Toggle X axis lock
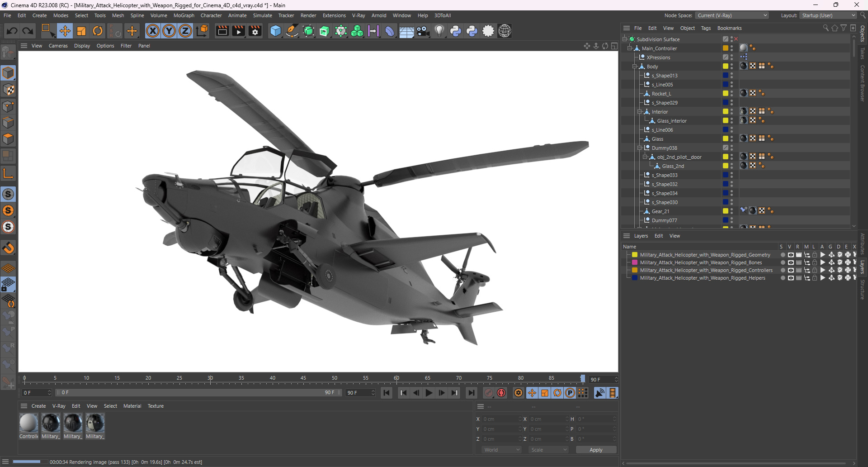 pyautogui.click(x=153, y=31)
